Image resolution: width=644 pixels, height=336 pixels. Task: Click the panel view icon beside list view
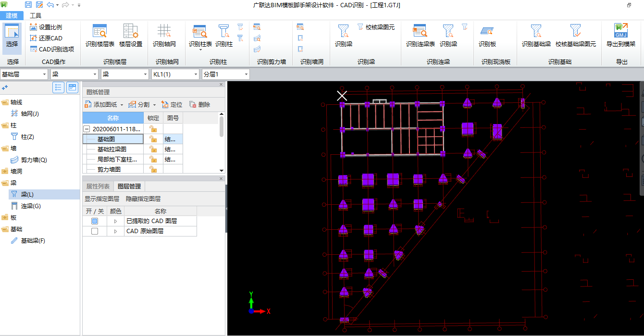(x=72, y=87)
